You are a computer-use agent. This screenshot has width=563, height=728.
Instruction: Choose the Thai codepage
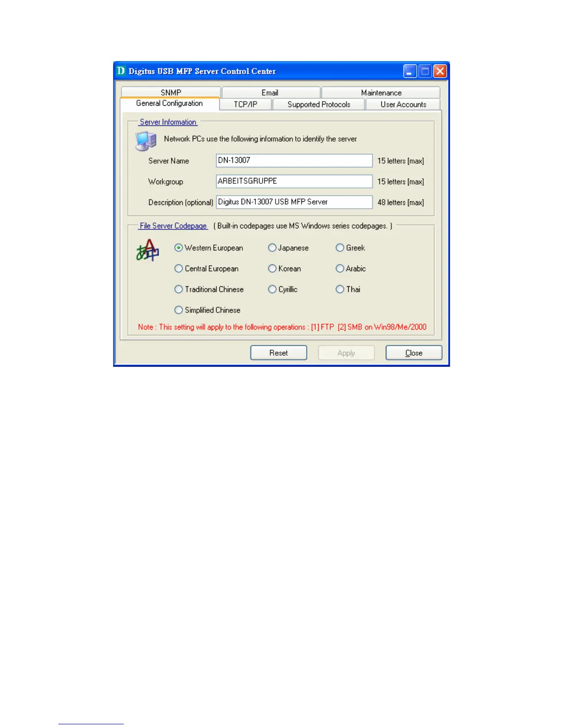348,289
